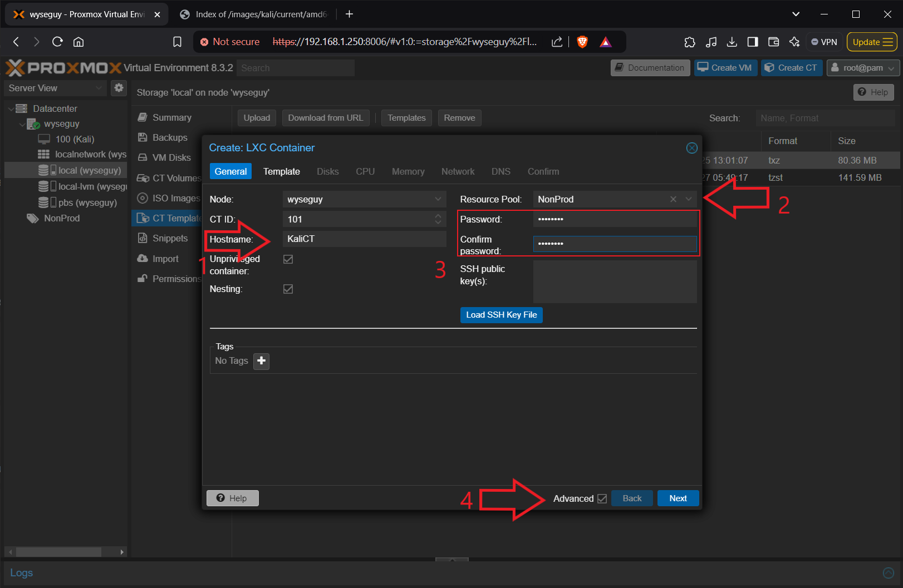Clear the Resource Pool selection X

pyautogui.click(x=673, y=199)
